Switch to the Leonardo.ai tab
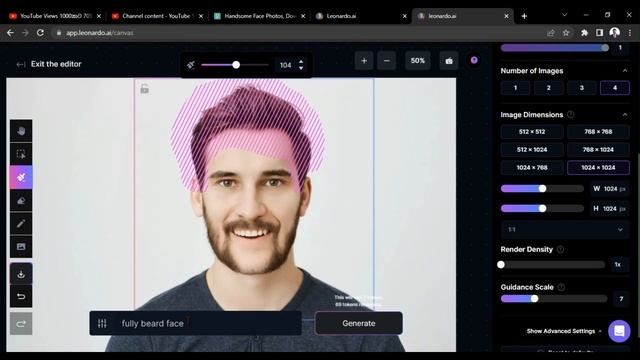640x360 pixels. click(x=361, y=16)
